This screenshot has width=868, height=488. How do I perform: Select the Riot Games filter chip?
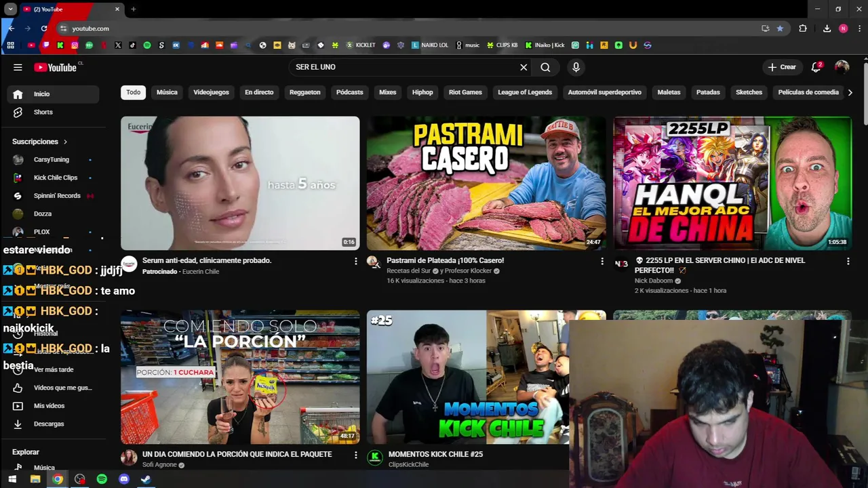point(465,92)
